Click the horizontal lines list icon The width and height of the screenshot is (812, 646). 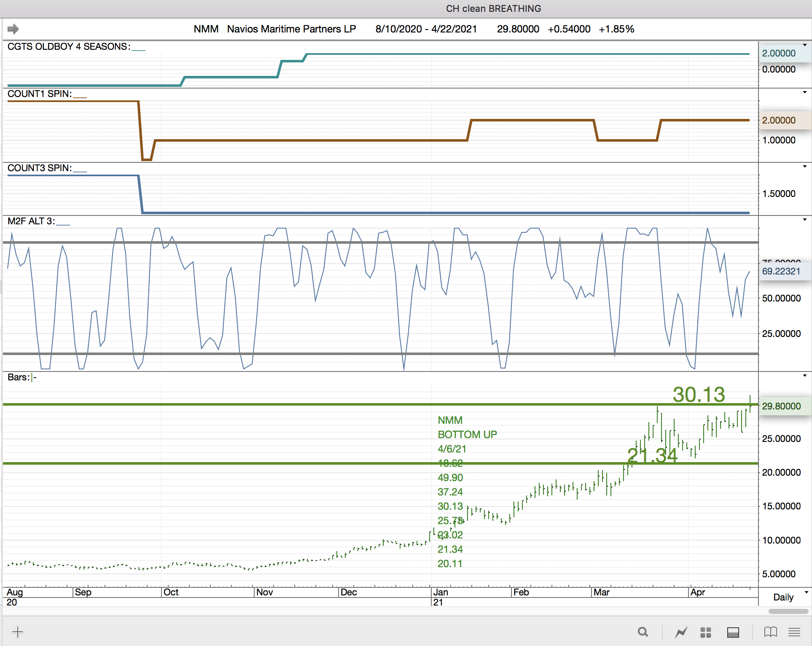pyautogui.click(x=794, y=632)
